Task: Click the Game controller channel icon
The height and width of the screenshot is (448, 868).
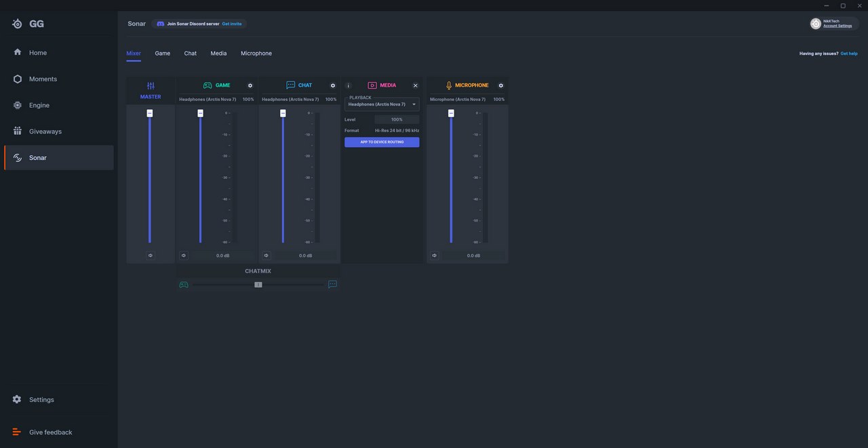Action: (x=208, y=85)
